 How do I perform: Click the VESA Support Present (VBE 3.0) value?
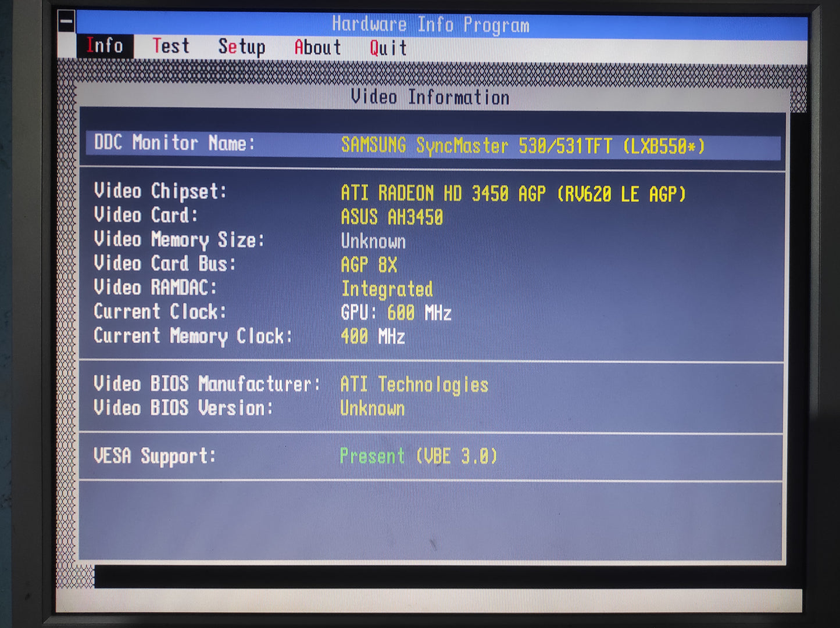coord(419,456)
